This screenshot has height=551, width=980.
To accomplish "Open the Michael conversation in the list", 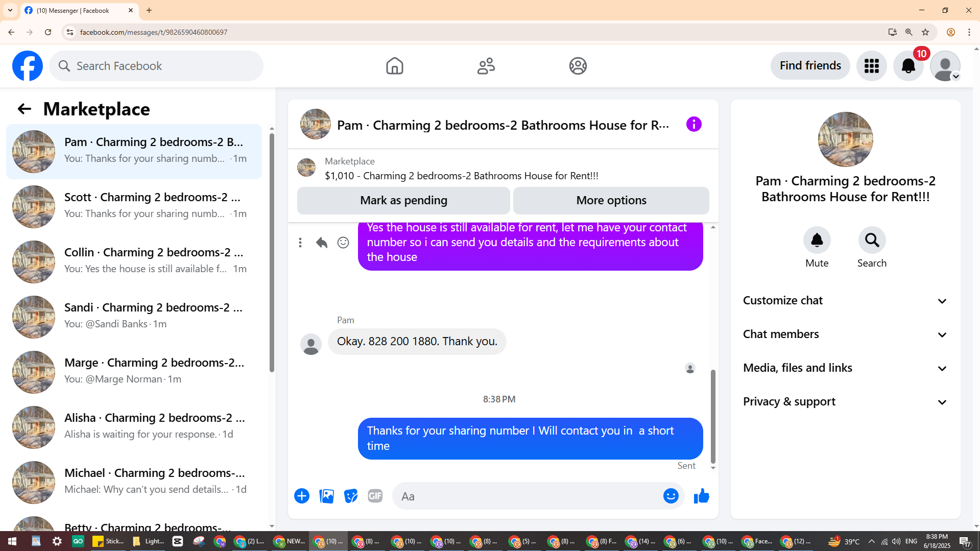I will [134, 483].
